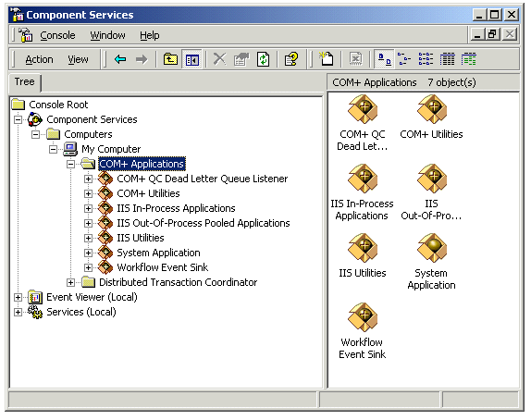Click the Event Viewer tree icon
The width and height of the screenshot is (531, 420).
[35, 297]
